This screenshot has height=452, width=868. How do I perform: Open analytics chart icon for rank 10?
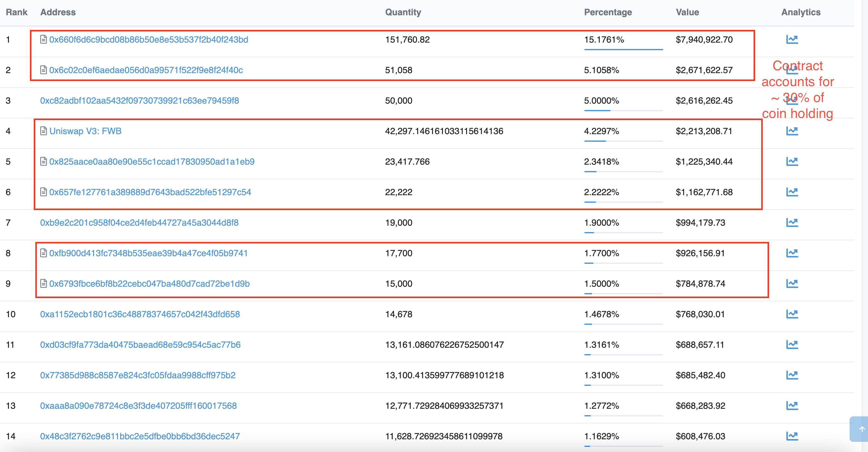tap(792, 314)
